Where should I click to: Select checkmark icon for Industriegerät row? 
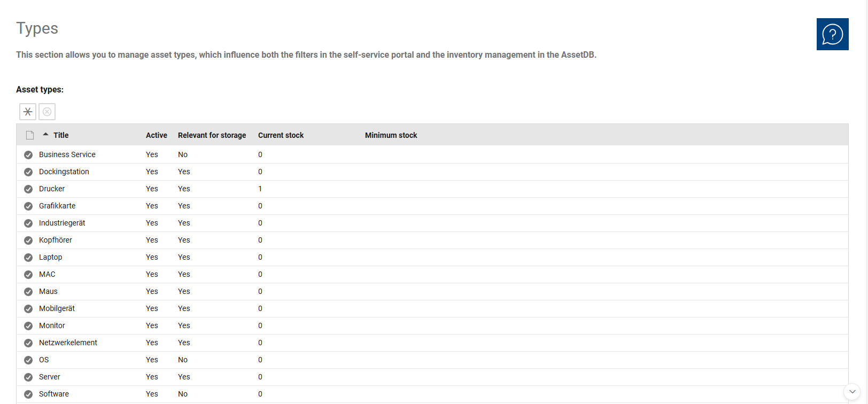click(28, 223)
